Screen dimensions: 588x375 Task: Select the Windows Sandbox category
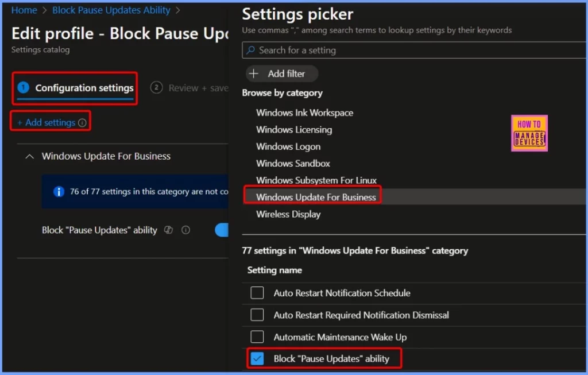(x=293, y=164)
